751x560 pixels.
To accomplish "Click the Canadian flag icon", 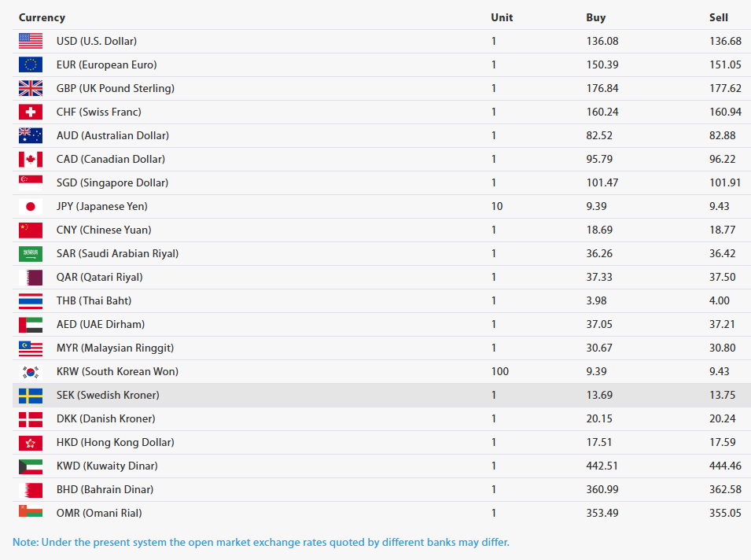I will (31, 159).
